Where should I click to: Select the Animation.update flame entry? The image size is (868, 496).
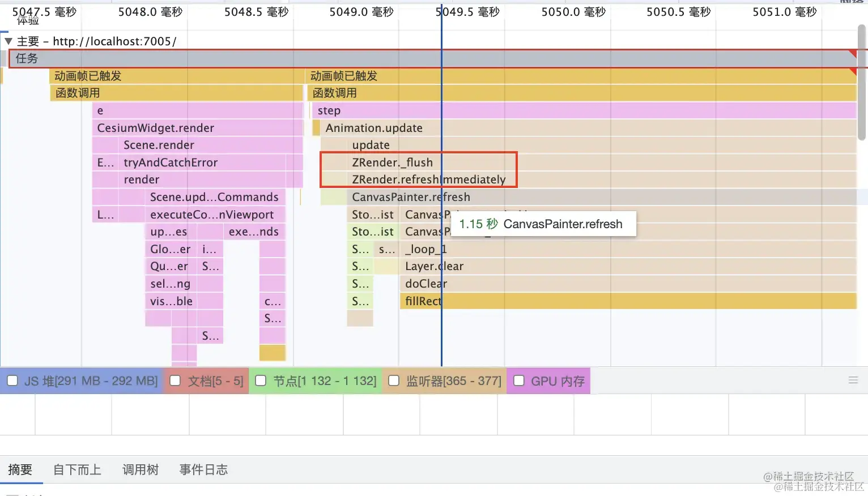[x=374, y=128]
